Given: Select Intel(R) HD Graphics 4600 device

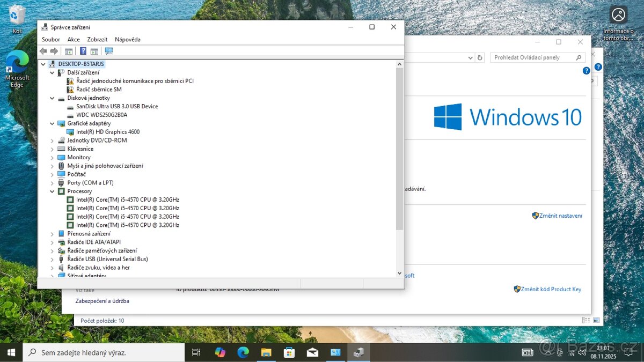Looking at the screenshot, I should (107, 132).
